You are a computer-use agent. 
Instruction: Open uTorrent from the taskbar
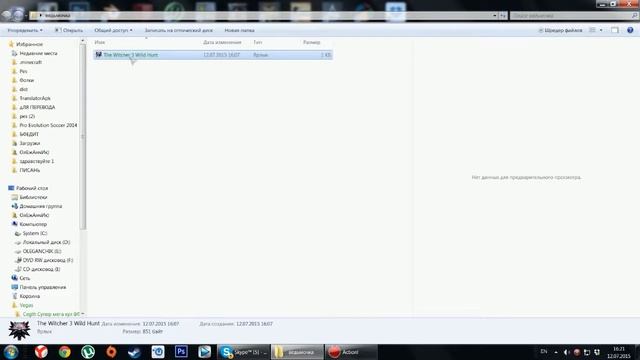coord(88,351)
